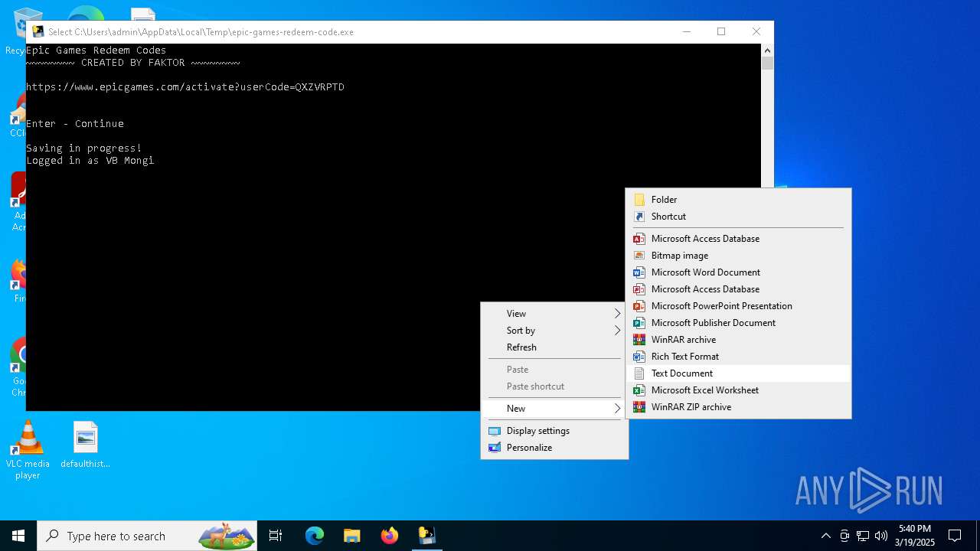The height and width of the screenshot is (551, 980).
Task: Click the console scrollbar up arrow
Action: pos(767,50)
